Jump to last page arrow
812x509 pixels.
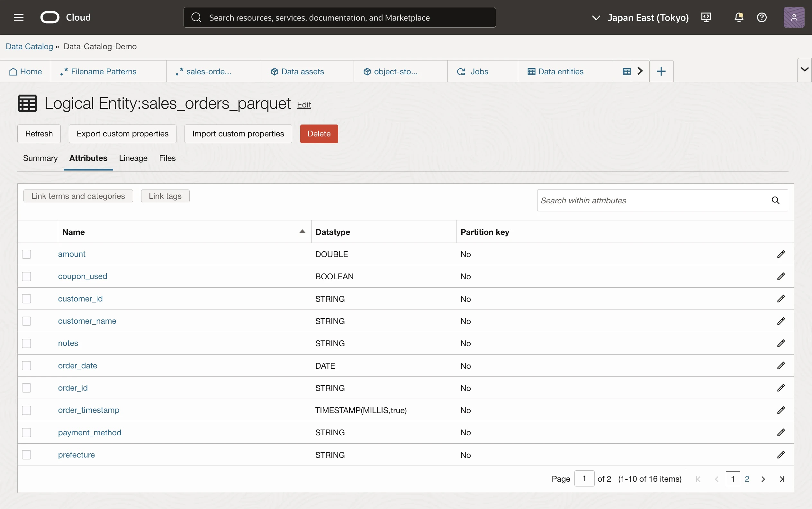tap(782, 479)
